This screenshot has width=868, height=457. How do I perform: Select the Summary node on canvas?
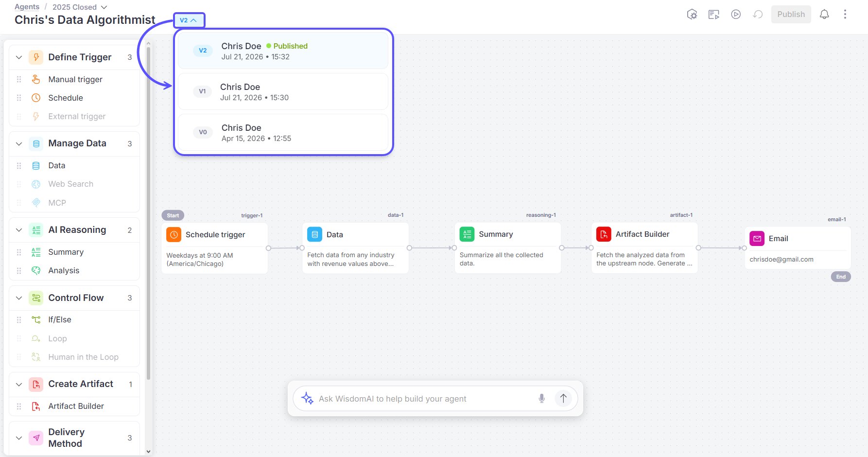[x=508, y=248]
